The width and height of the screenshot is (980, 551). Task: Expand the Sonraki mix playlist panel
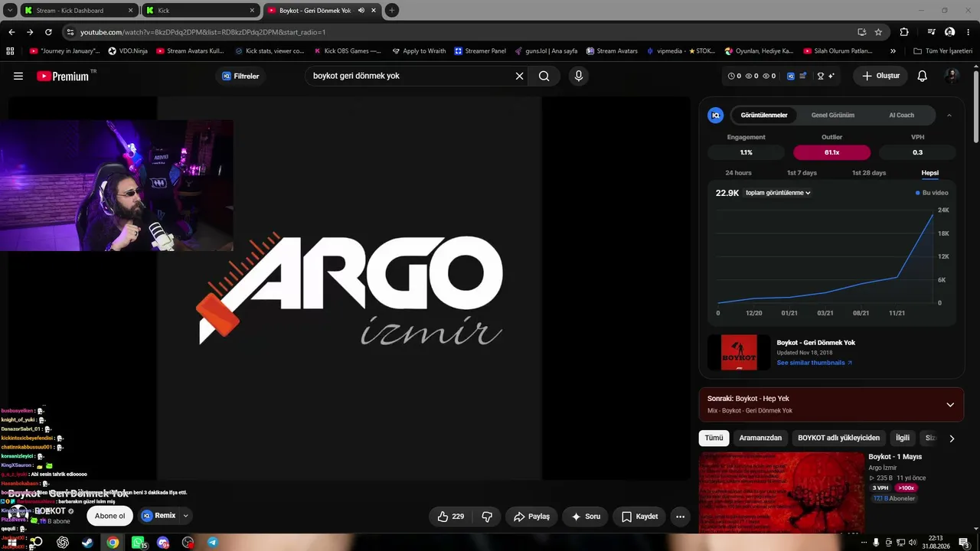coord(950,405)
